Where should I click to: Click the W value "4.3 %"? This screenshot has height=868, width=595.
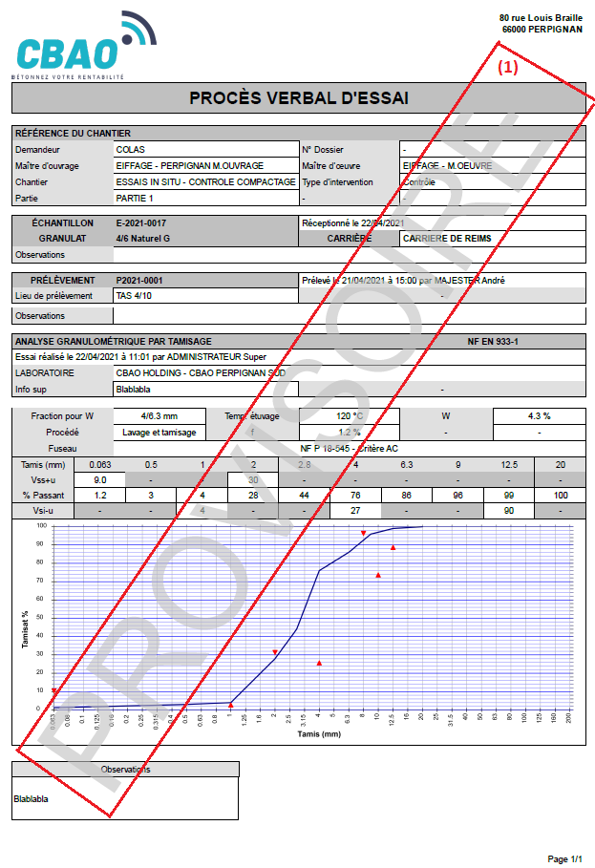tap(539, 416)
